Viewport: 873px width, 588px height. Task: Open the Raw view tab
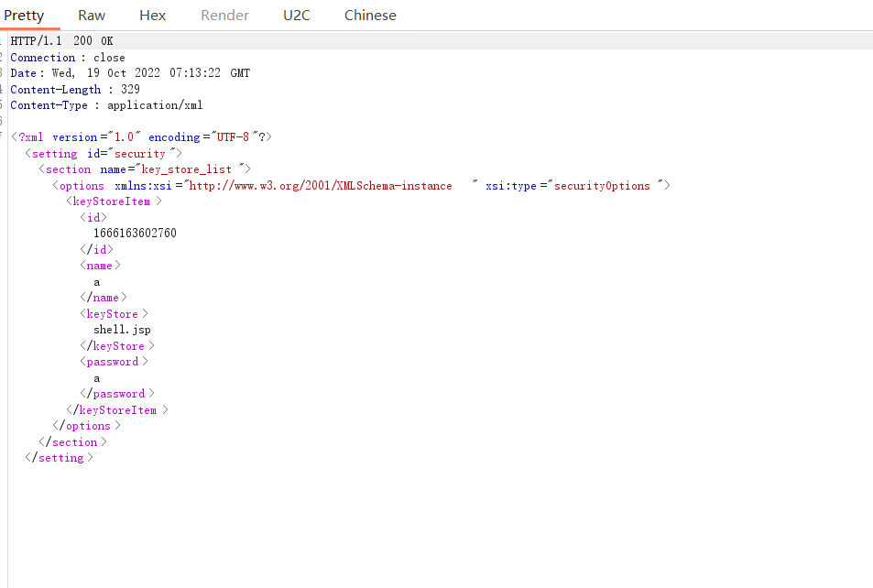pos(92,15)
